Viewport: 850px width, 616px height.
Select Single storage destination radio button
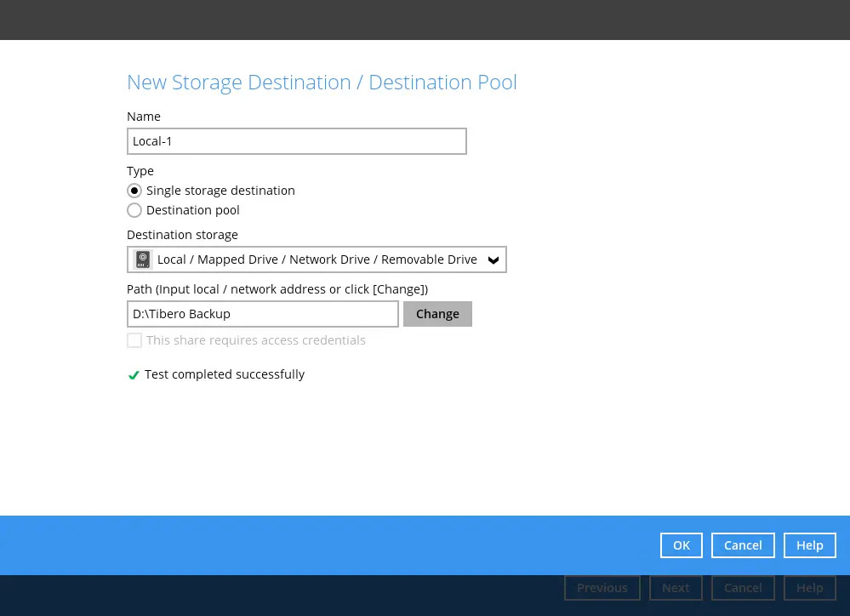pyautogui.click(x=134, y=191)
